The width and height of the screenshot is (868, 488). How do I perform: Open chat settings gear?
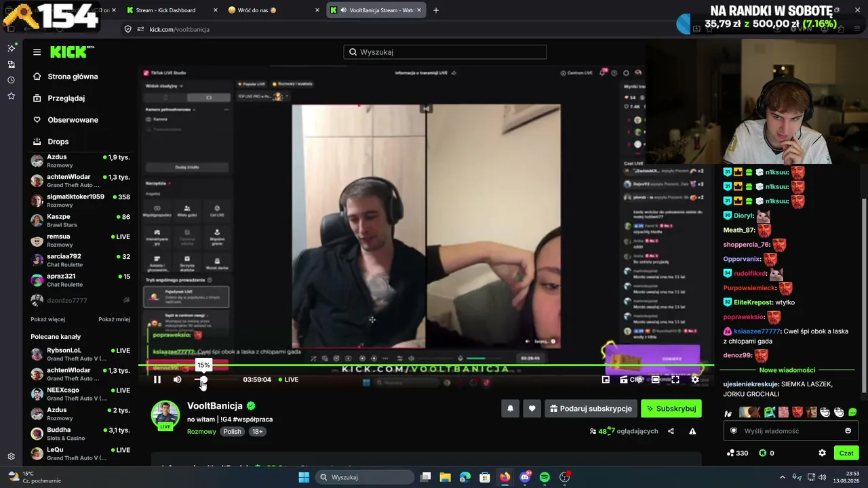822,453
